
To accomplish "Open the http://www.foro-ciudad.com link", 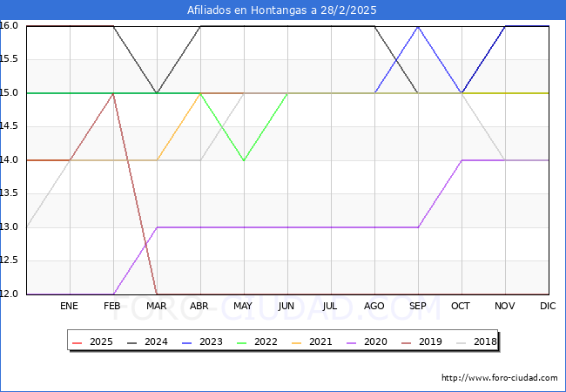I will point(500,378).
